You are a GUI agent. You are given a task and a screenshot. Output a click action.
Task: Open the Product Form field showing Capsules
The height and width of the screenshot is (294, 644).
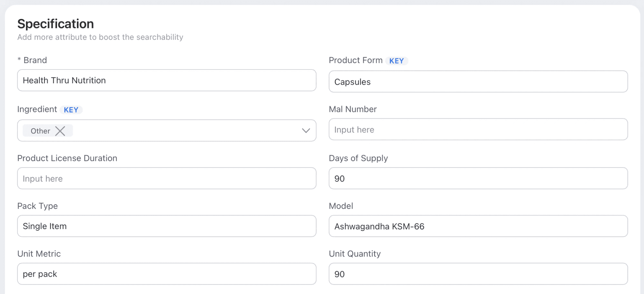coord(478,82)
